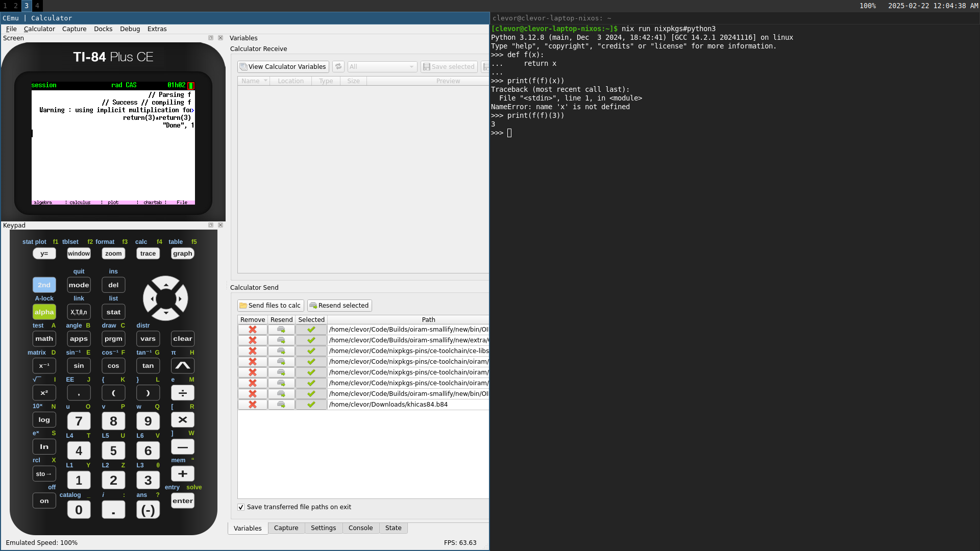This screenshot has height=551, width=980.
Task: Resend the ce-libs file entry
Action: pos(281,351)
